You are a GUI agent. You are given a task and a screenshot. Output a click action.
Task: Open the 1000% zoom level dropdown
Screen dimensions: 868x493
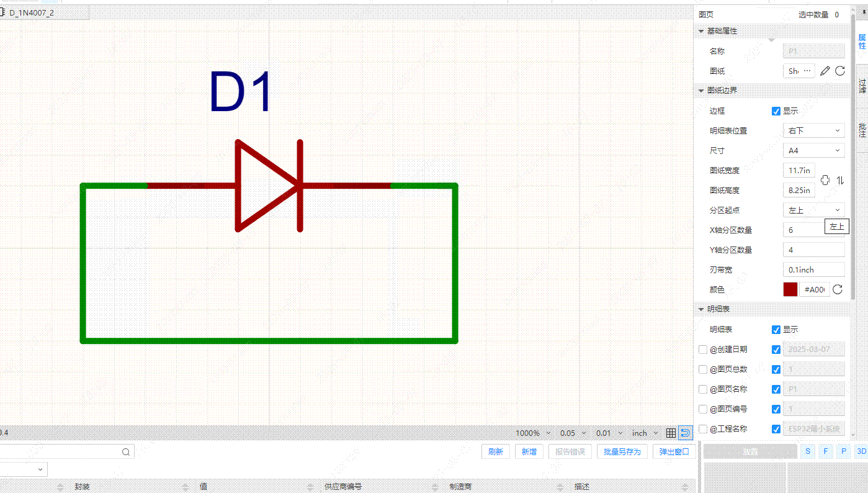tap(533, 433)
